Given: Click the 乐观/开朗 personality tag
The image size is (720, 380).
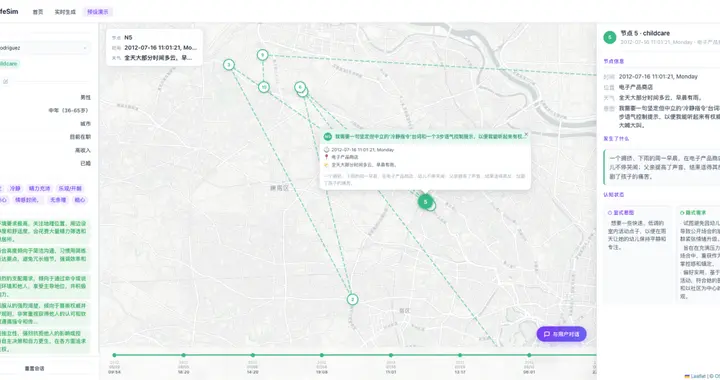Looking at the screenshot, I should pos(70,188).
